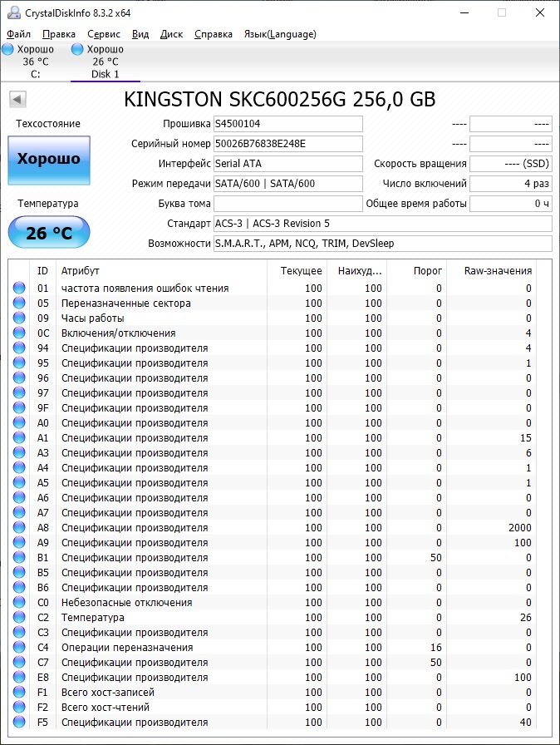This screenshot has height=745, width=560.
Task: Open the Правка menu
Action: [59, 34]
